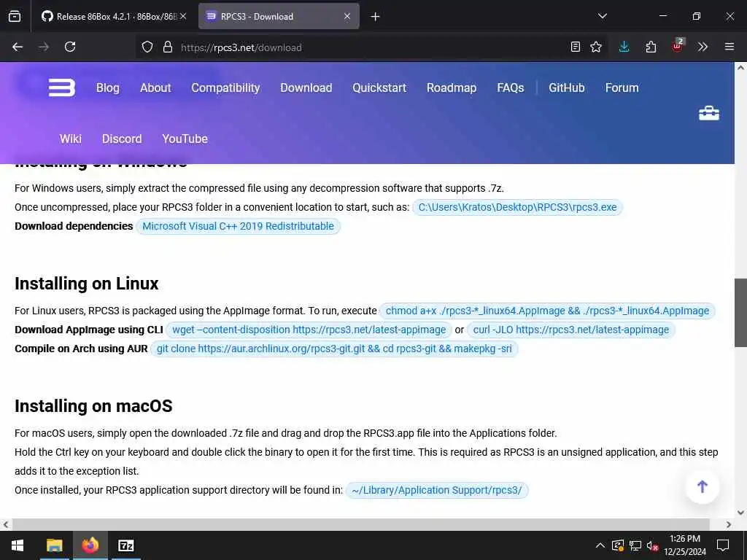Viewport: 747px width, 560px height.
Task: Click the horizontal scrollbar thumb
Action: coord(360,524)
